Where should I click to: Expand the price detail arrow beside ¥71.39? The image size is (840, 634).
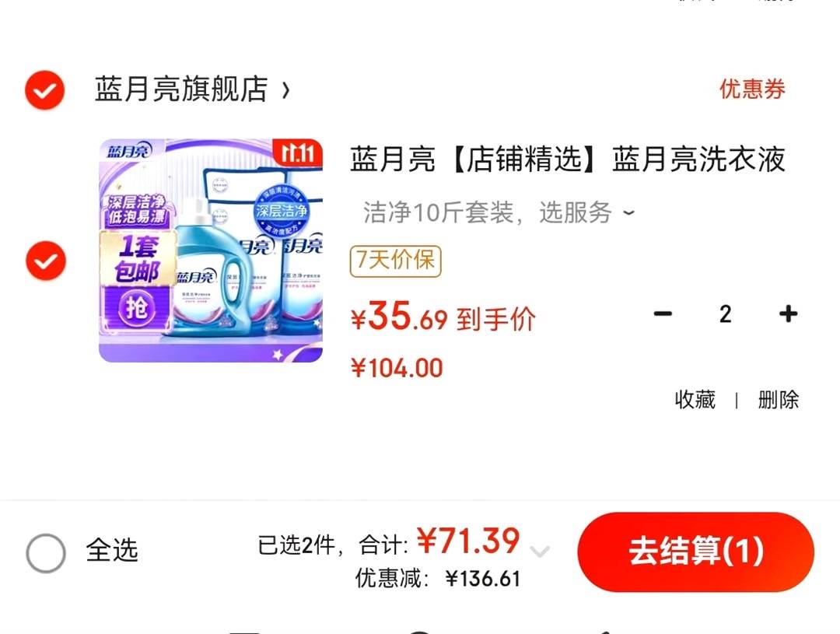pyautogui.click(x=540, y=551)
